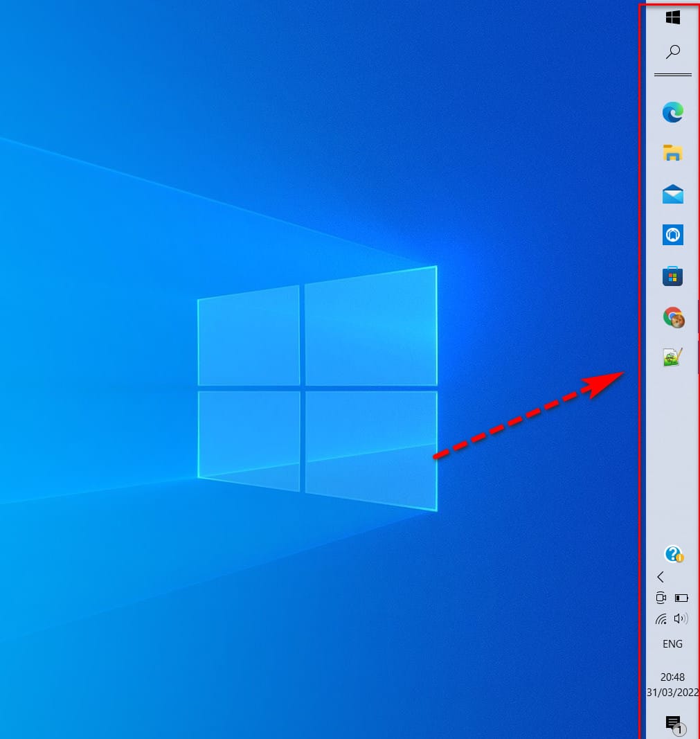The height and width of the screenshot is (739, 700).
Task: Click the Meet Now camera icon
Action: pos(661,598)
